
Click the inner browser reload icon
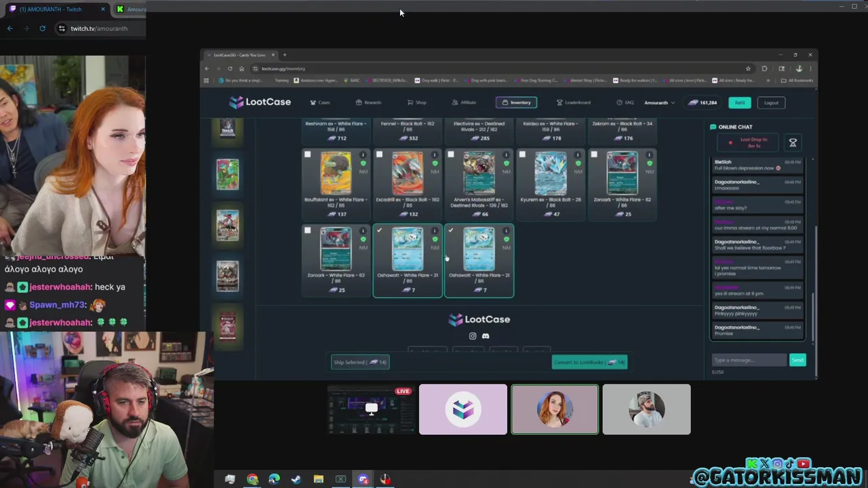click(230, 68)
